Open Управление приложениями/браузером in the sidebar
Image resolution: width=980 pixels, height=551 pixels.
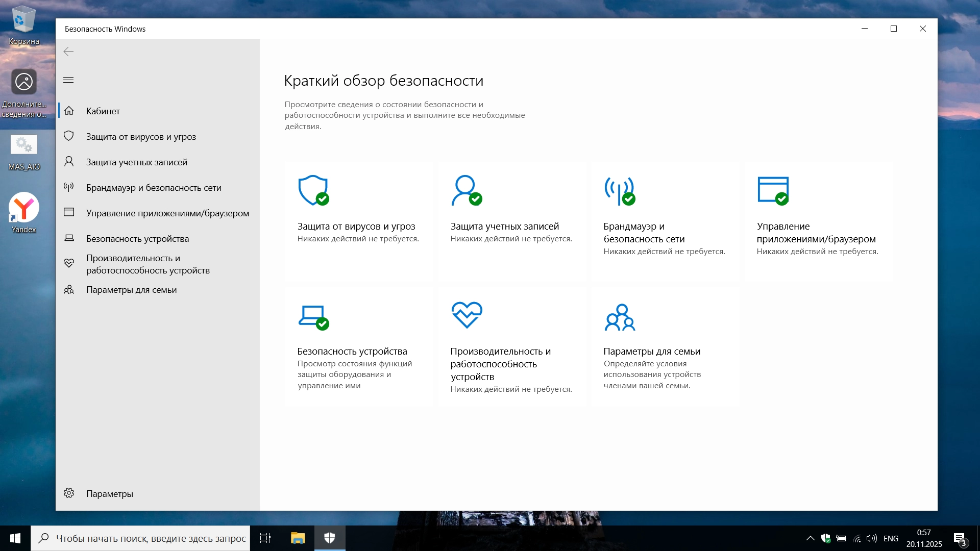point(167,213)
